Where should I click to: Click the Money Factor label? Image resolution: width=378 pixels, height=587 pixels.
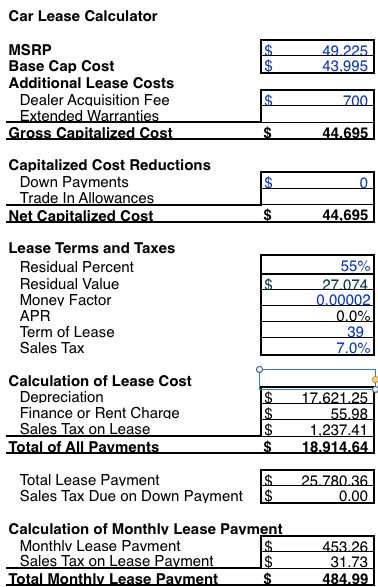(x=65, y=299)
